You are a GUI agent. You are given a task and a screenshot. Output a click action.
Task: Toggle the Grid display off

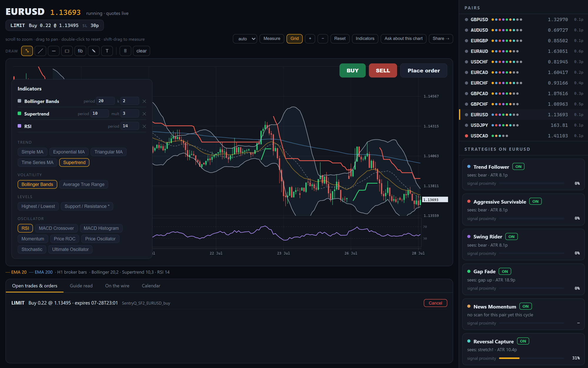(x=295, y=38)
